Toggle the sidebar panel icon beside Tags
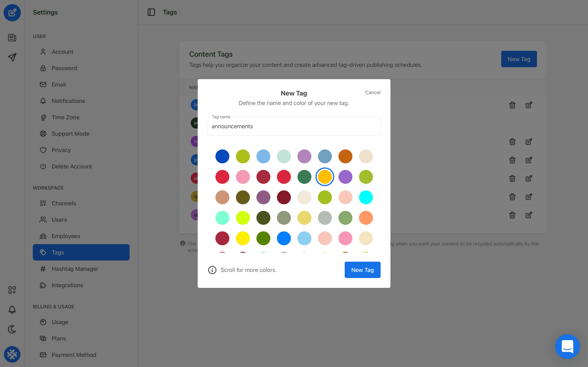This screenshot has height=367, width=588. tap(151, 12)
